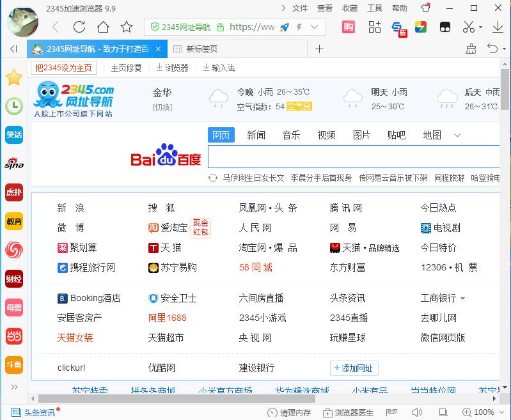This screenshot has width=511, height=420.
Task: Expand address bar dropdown arrow
Action: [314, 27]
